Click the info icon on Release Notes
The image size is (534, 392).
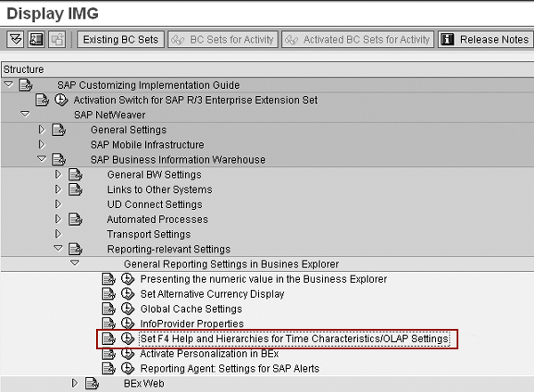tap(447, 39)
